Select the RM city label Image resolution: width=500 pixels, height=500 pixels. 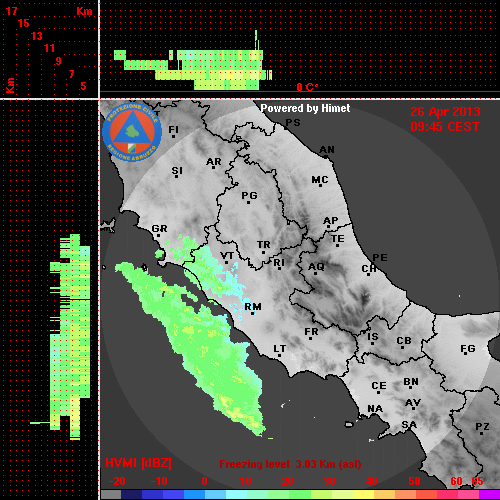[x=253, y=307]
